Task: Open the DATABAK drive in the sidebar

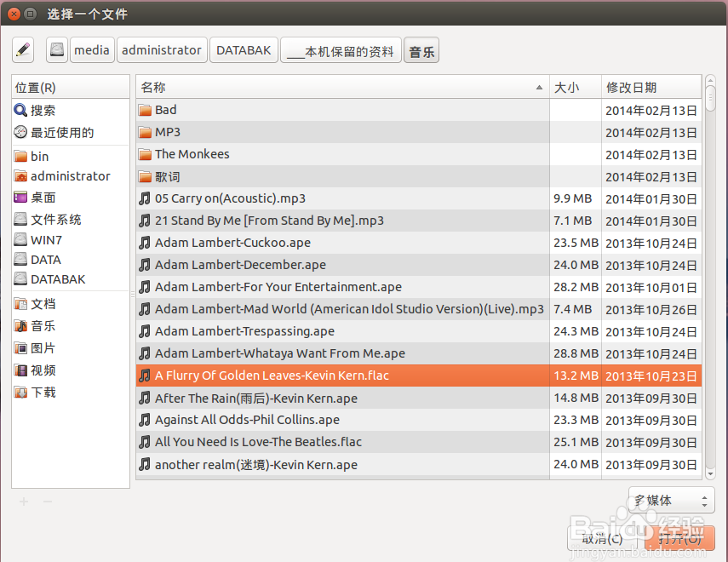Action: (70, 279)
